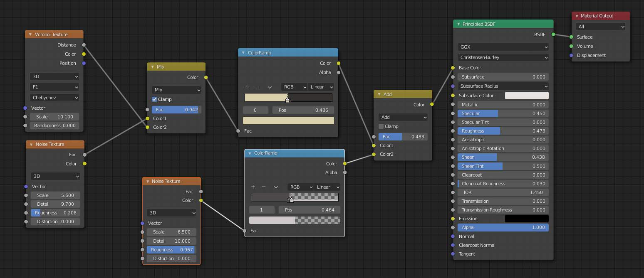Click BSDF output socket

553,34
